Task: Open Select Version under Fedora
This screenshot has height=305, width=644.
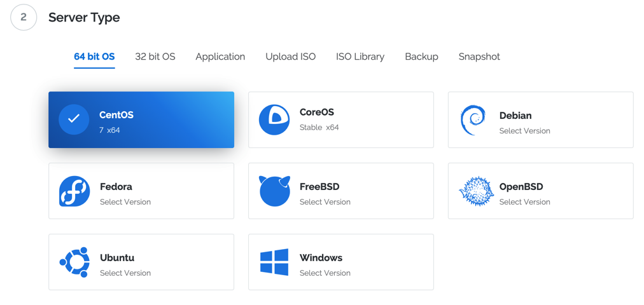Action: coord(125,202)
